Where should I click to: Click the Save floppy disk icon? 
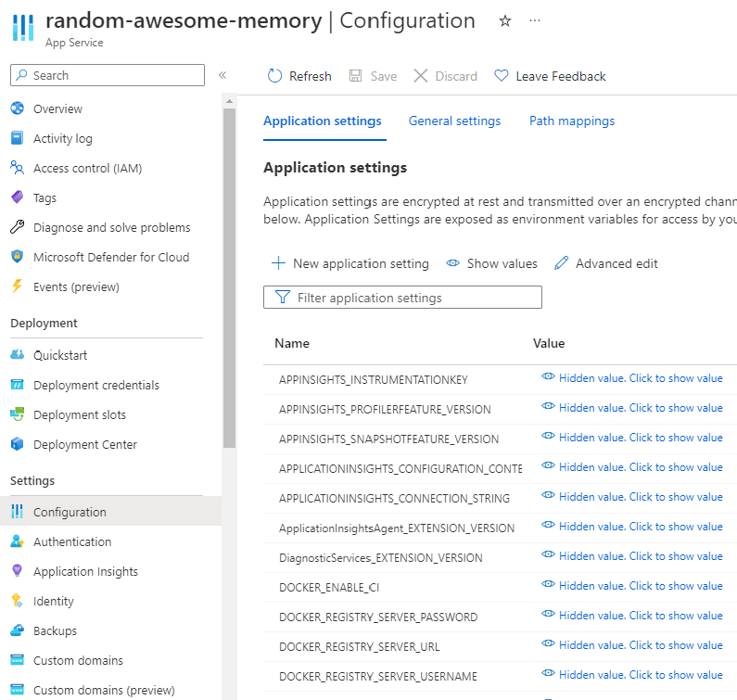[x=355, y=76]
